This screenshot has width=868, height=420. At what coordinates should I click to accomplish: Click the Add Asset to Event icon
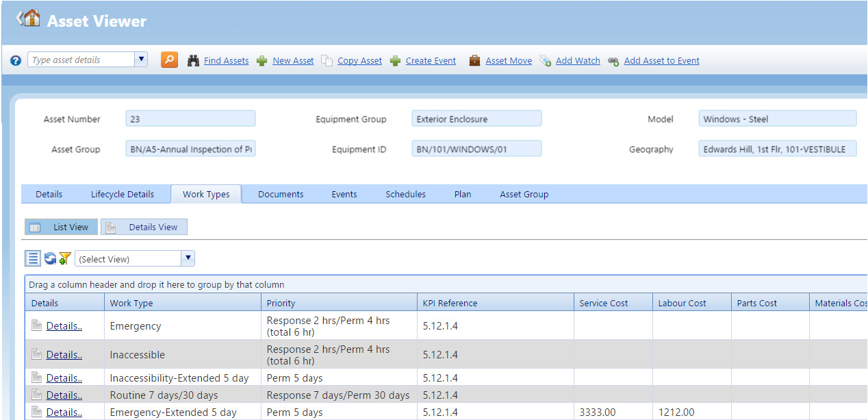(613, 61)
